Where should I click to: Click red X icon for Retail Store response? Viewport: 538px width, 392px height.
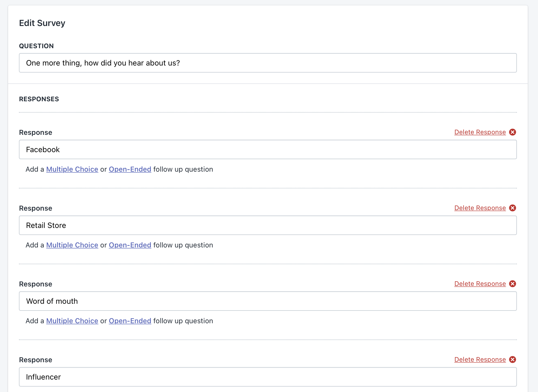(x=513, y=208)
